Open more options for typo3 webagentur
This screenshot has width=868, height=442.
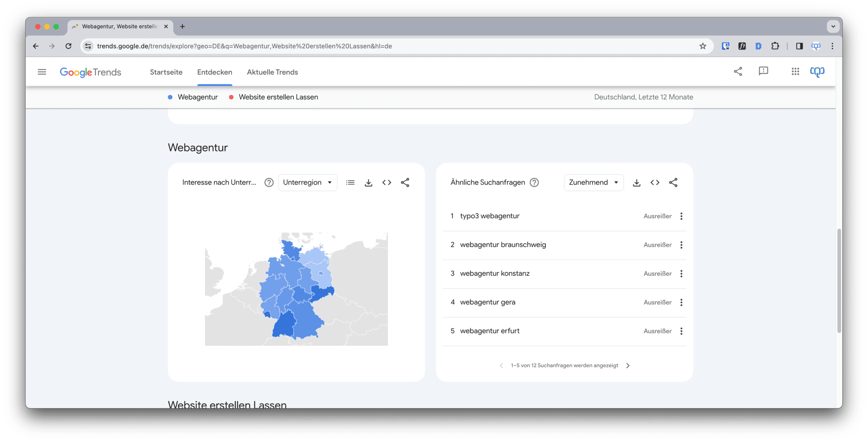(x=681, y=216)
